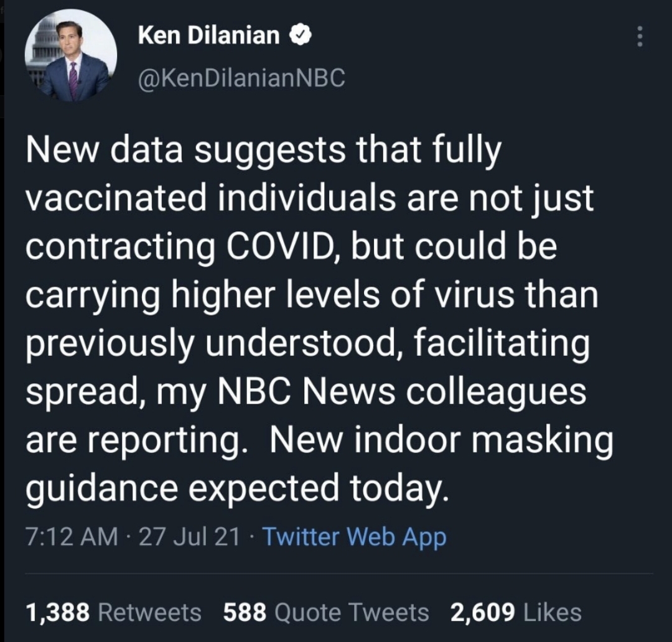This screenshot has width=672, height=642.
Task: Click the word "Likes" label
Action: pyautogui.click(x=553, y=612)
